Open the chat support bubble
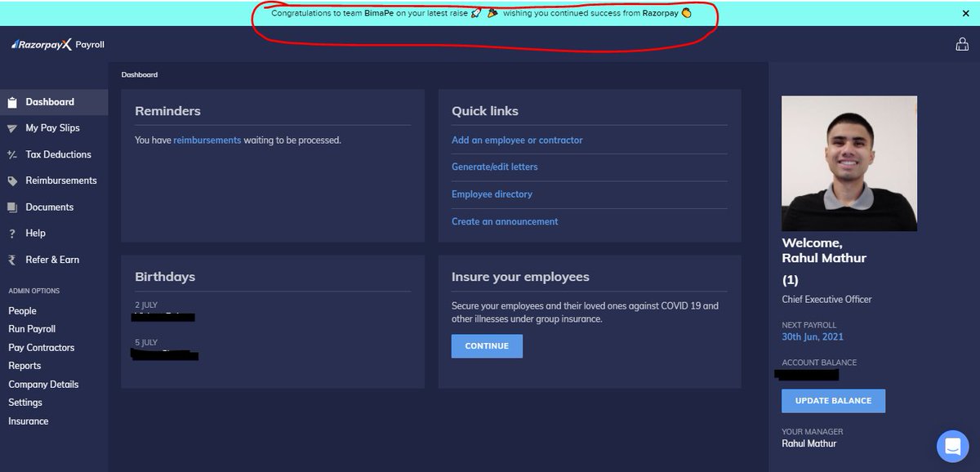980x472 pixels. [x=952, y=447]
